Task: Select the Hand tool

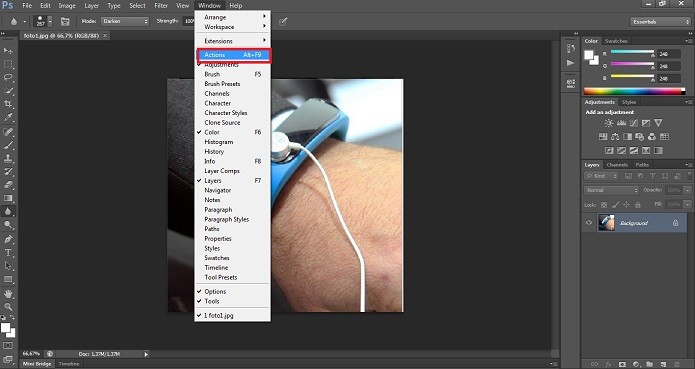Action: [x=8, y=293]
